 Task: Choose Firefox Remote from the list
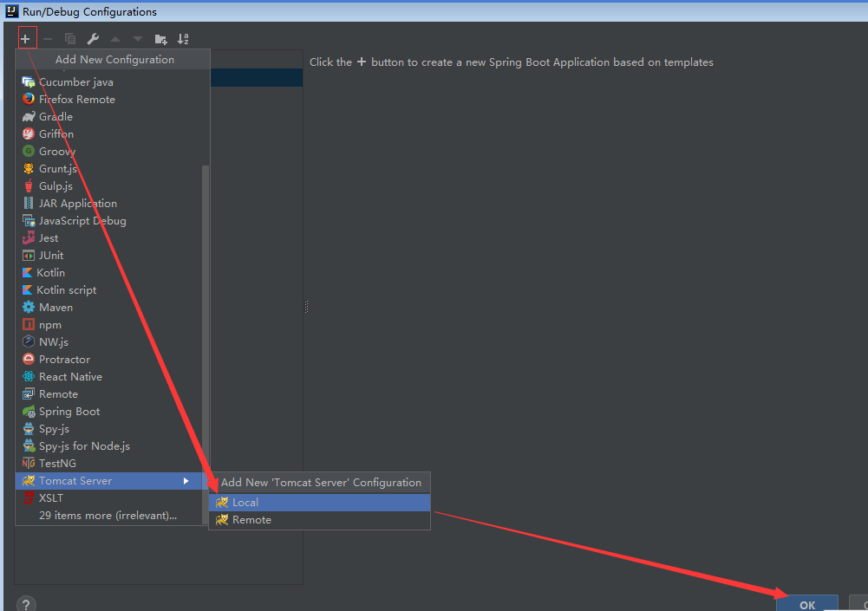(x=109, y=99)
